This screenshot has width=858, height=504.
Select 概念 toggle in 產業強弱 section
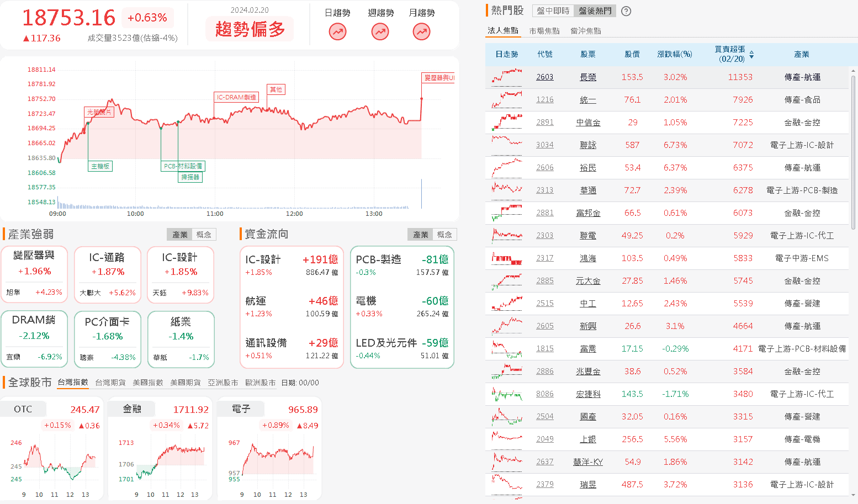point(204,235)
